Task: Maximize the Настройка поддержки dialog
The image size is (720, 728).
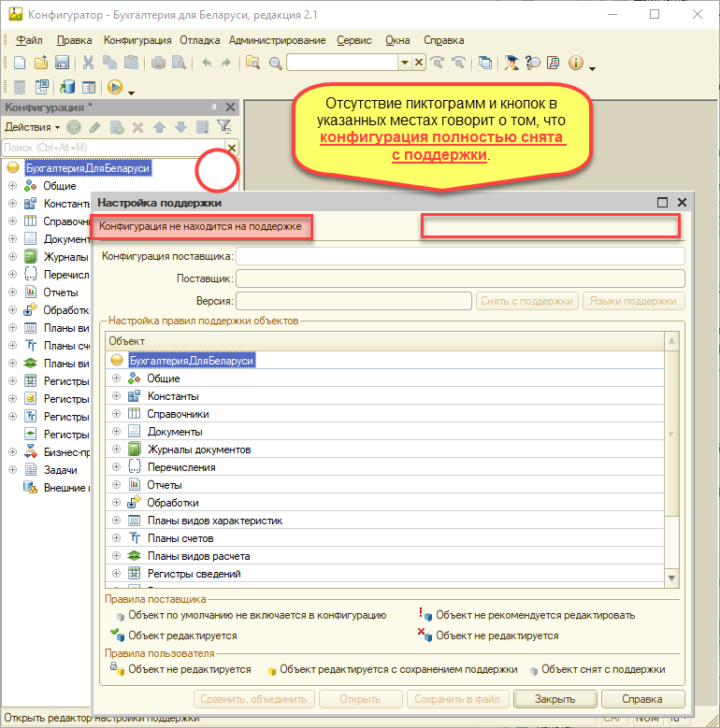Action: [x=662, y=203]
